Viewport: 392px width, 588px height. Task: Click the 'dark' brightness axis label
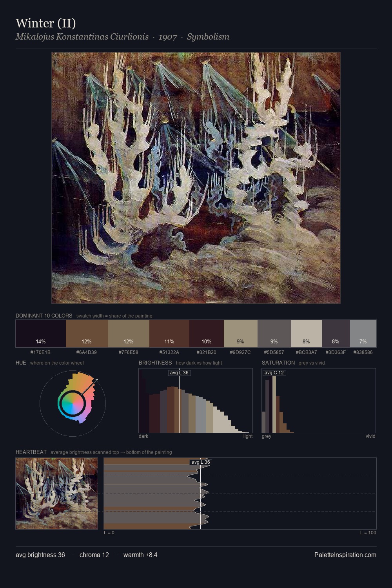coord(143,436)
